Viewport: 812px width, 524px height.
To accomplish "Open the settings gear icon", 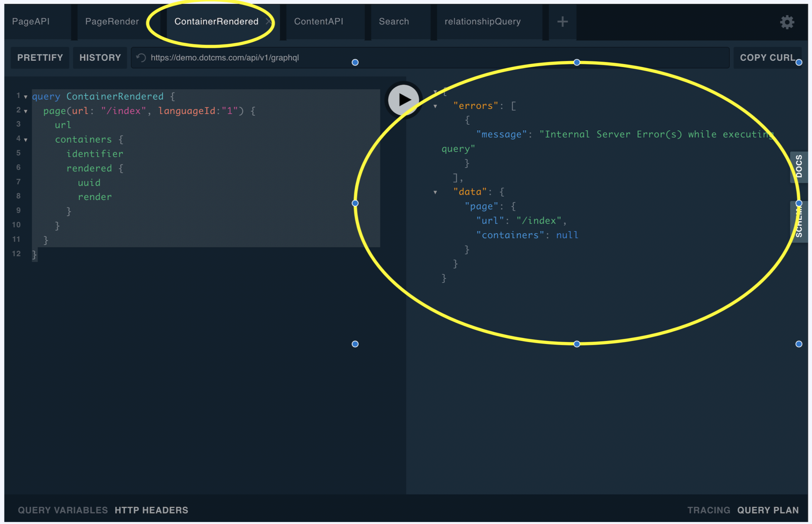I will tap(787, 22).
